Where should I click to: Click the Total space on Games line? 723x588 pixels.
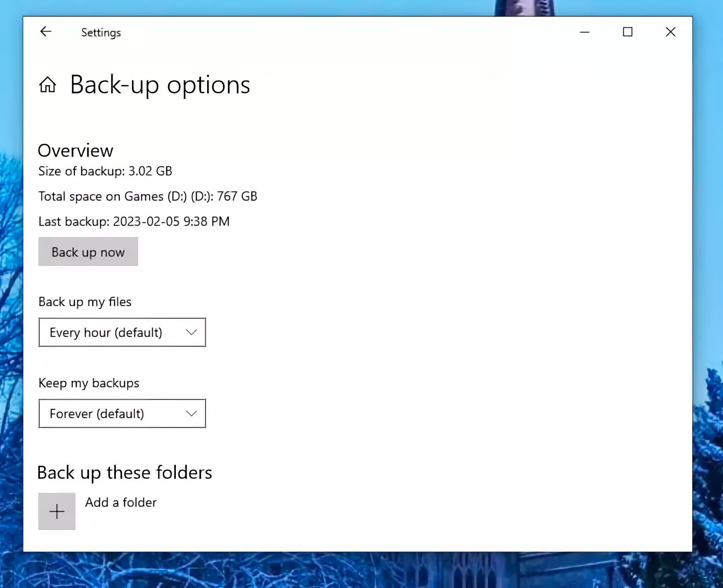[x=148, y=196]
